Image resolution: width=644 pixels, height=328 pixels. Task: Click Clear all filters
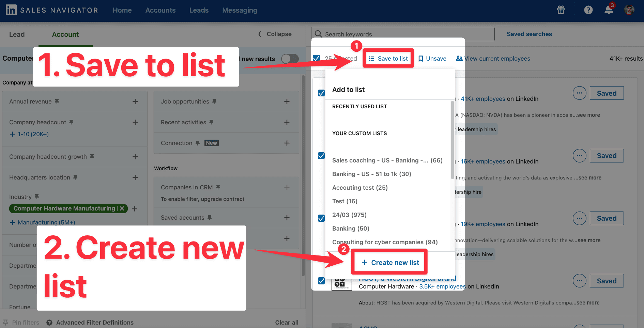click(x=287, y=323)
